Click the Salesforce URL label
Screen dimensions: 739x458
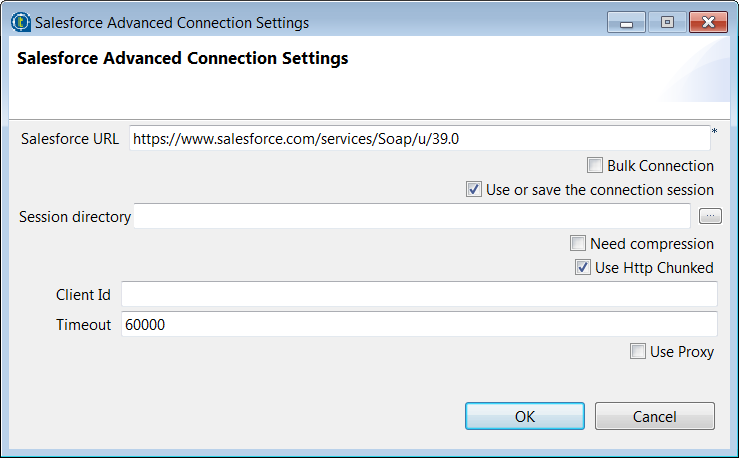pos(70,139)
